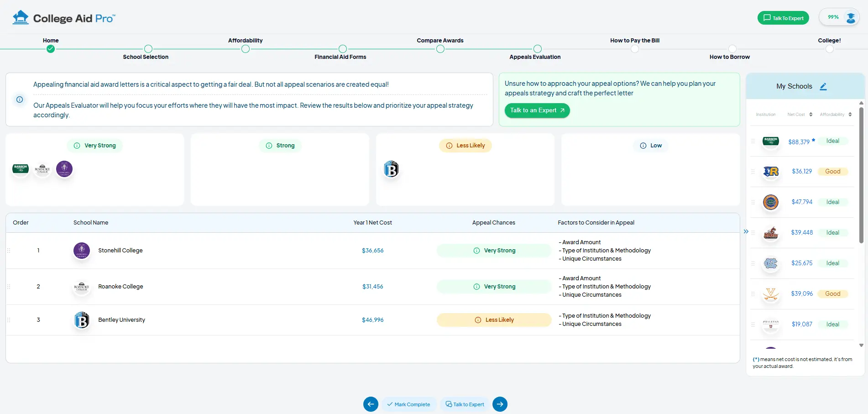Click Ideal affordability badge for $47,794 school
The image size is (868, 414).
pyautogui.click(x=833, y=202)
